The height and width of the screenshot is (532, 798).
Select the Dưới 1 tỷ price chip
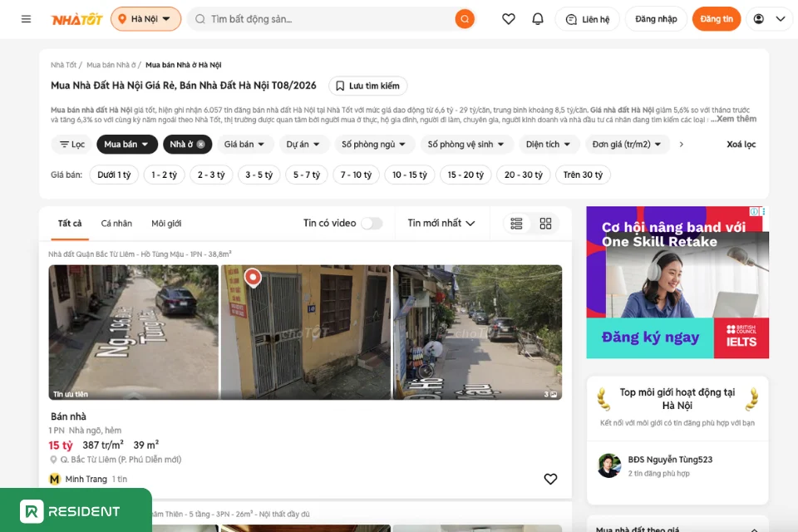(x=114, y=175)
